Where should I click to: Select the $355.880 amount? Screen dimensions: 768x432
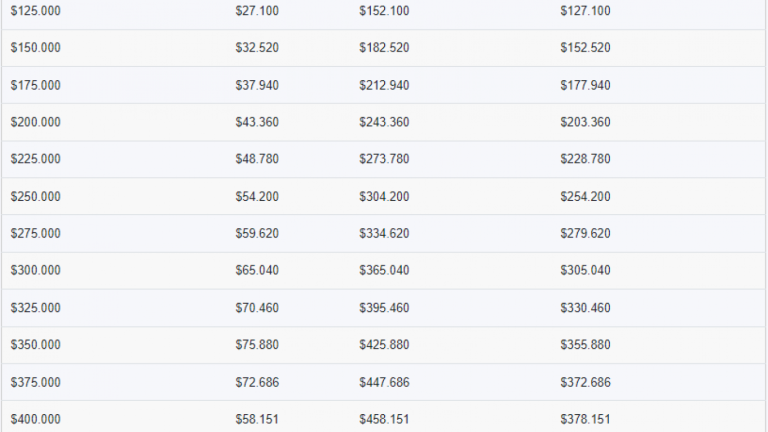(x=585, y=345)
